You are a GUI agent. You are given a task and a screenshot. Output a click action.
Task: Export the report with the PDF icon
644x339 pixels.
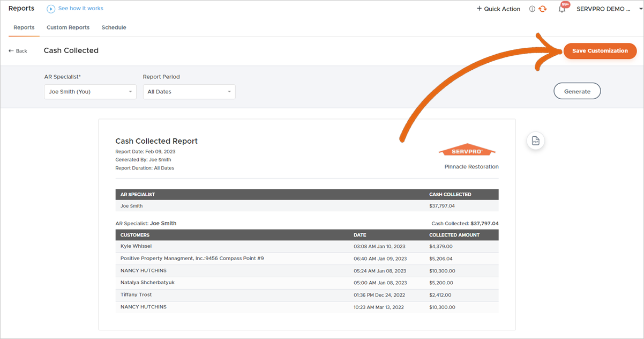pos(535,141)
